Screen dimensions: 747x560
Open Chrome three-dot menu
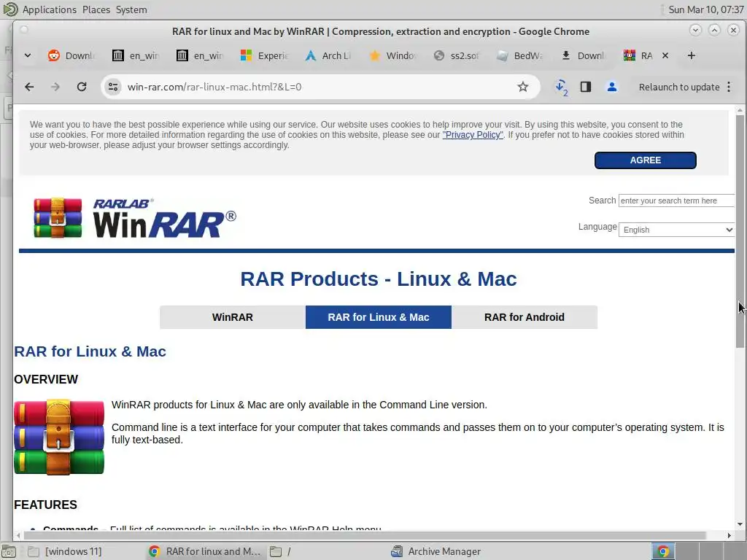(729, 87)
